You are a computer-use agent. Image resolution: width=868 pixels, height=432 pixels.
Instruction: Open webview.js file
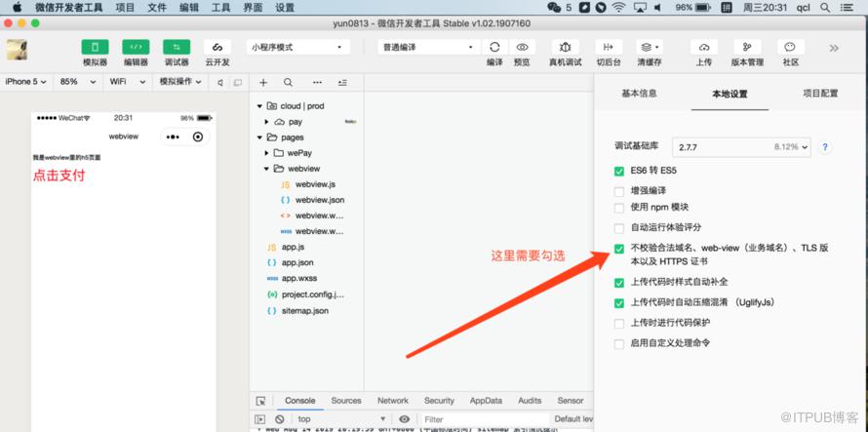(x=315, y=184)
